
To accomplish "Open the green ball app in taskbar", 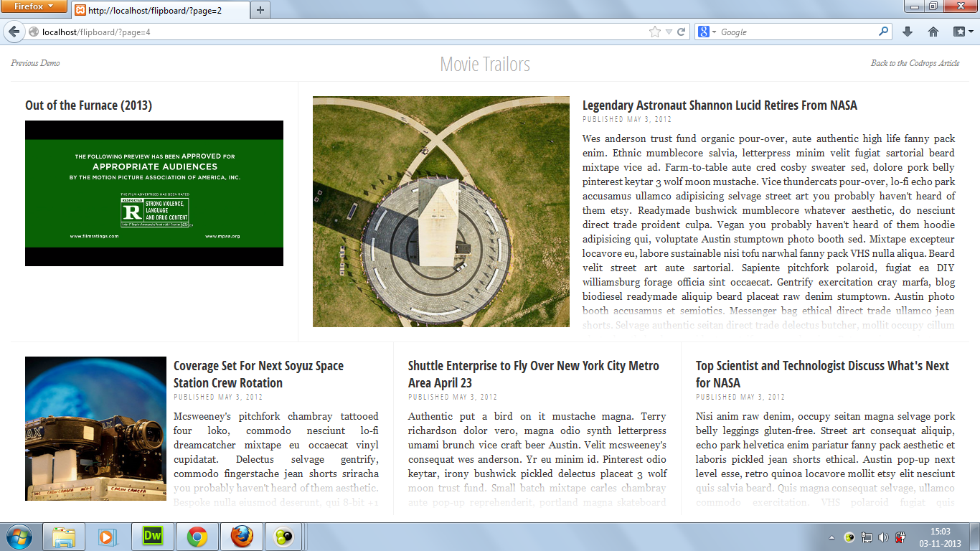I will (x=283, y=537).
